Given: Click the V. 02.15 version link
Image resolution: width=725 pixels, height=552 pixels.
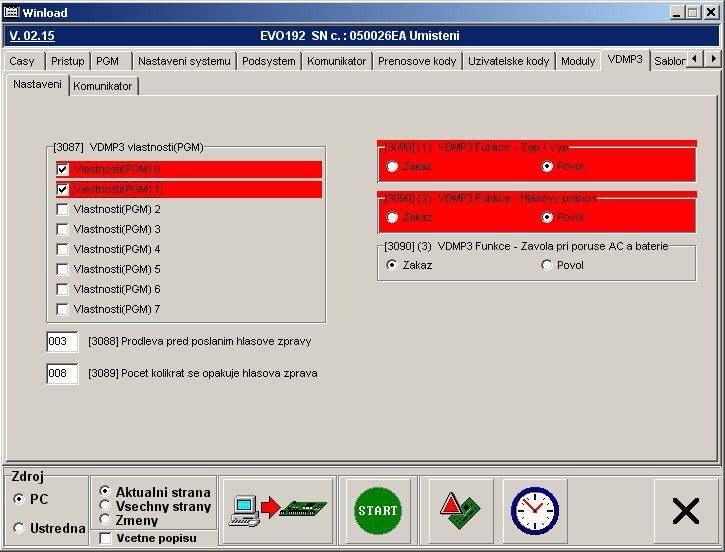Looking at the screenshot, I should tap(32, 36).
